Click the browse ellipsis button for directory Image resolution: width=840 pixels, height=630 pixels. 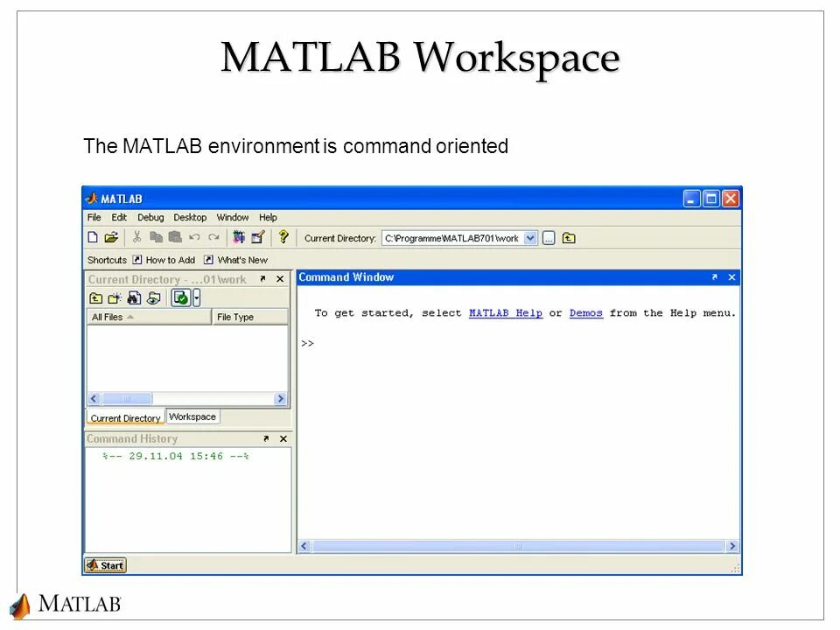pos(549,237)
